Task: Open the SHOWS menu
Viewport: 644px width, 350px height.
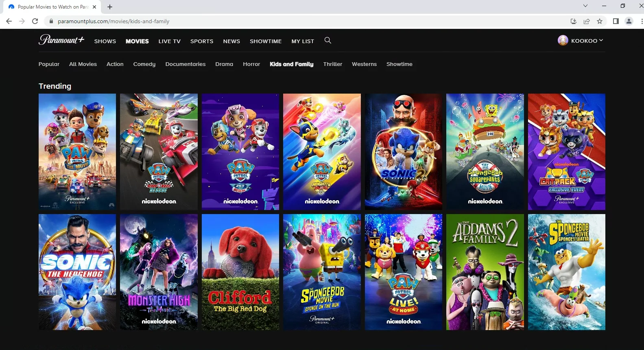Action: click(105, 41)
